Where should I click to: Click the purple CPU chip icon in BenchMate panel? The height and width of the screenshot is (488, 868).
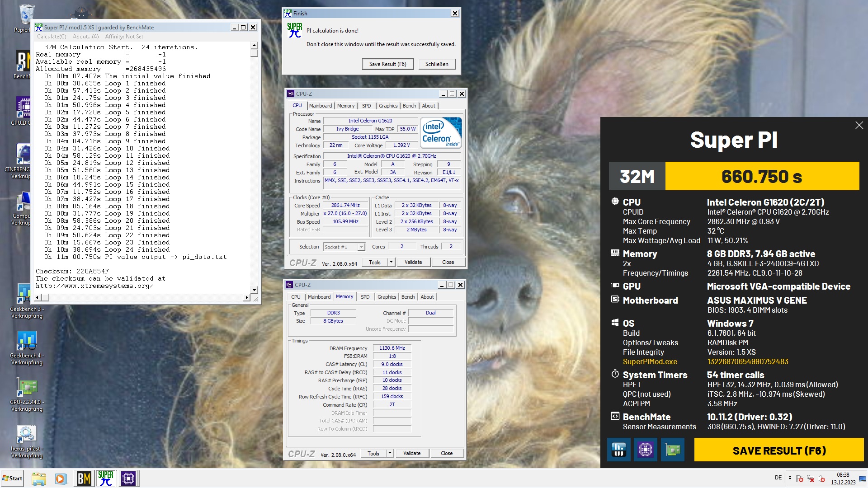click(x=645, y=450)
